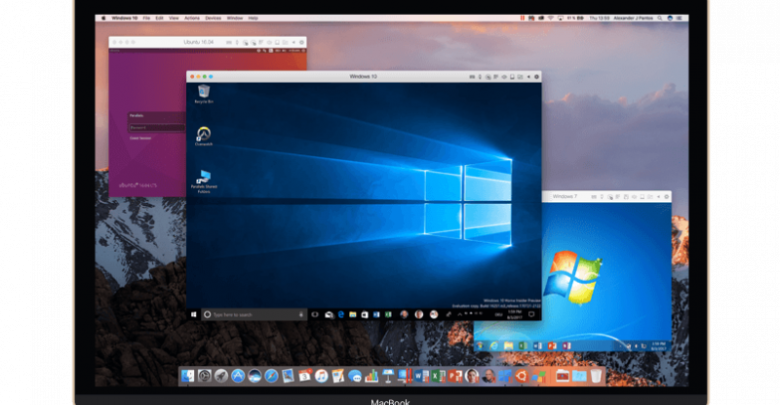Image resolution: width=780 pixels, height=405 pixels.
Task: Open Internet Explorer in Windows 7 taskbar
Action: coord(494,345)
